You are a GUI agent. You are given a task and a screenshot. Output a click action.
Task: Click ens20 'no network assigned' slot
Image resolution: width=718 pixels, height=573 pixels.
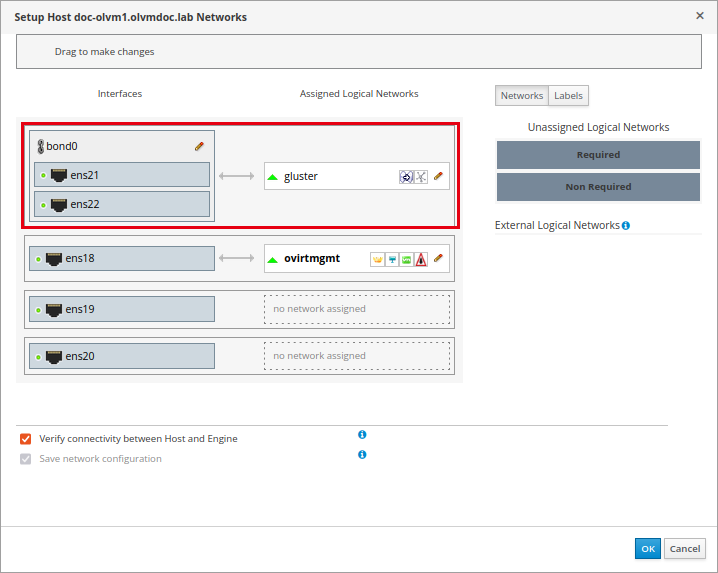click(357, 356)
